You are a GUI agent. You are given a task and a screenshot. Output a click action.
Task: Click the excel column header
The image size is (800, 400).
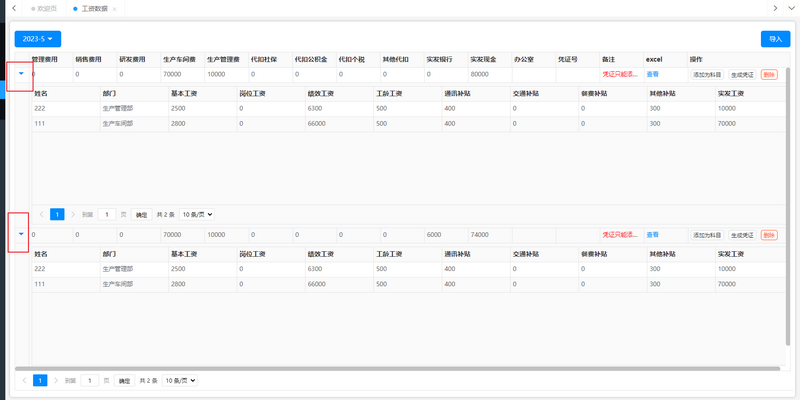[x=654, y=59]
